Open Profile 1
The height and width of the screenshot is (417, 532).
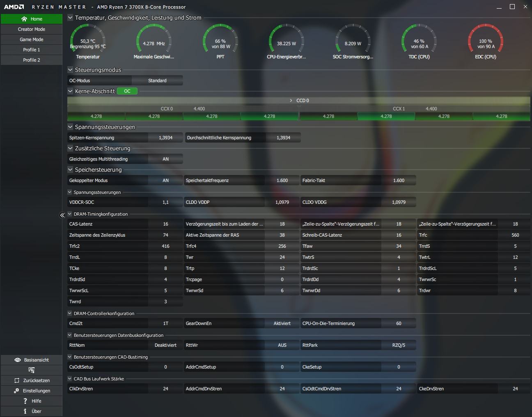pyautogui.click(x=32, y=50)
